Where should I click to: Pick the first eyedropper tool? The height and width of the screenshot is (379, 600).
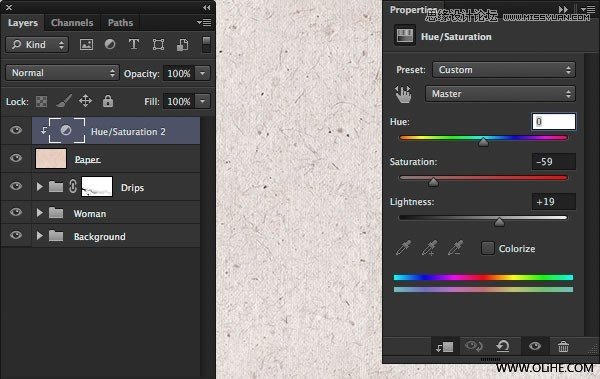[x=403, y=248]
